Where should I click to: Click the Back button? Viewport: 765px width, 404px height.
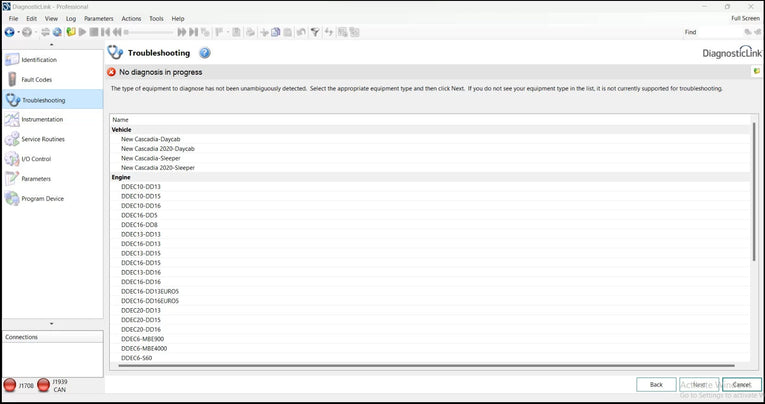(x=656, y=384)
